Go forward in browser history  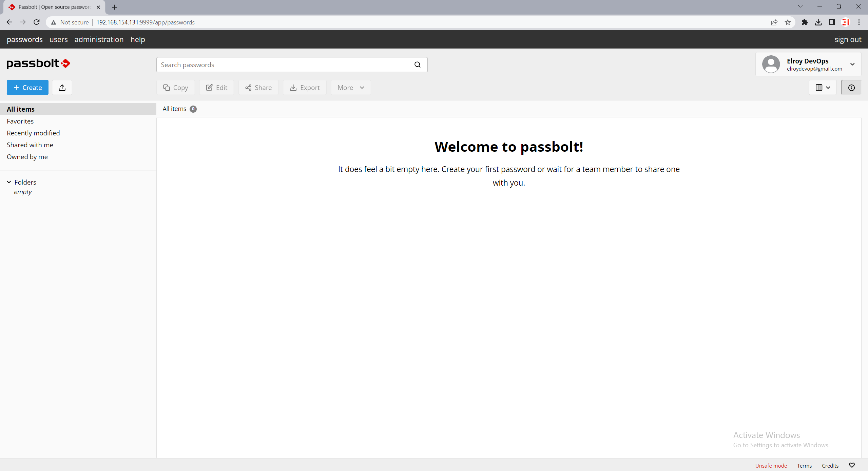23,22
